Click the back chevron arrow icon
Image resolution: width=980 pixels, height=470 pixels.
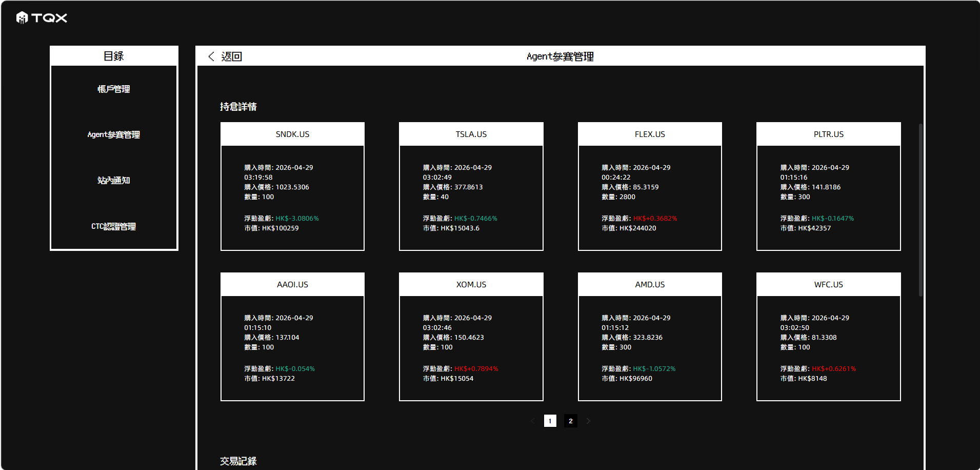click(x=211, y=56)
